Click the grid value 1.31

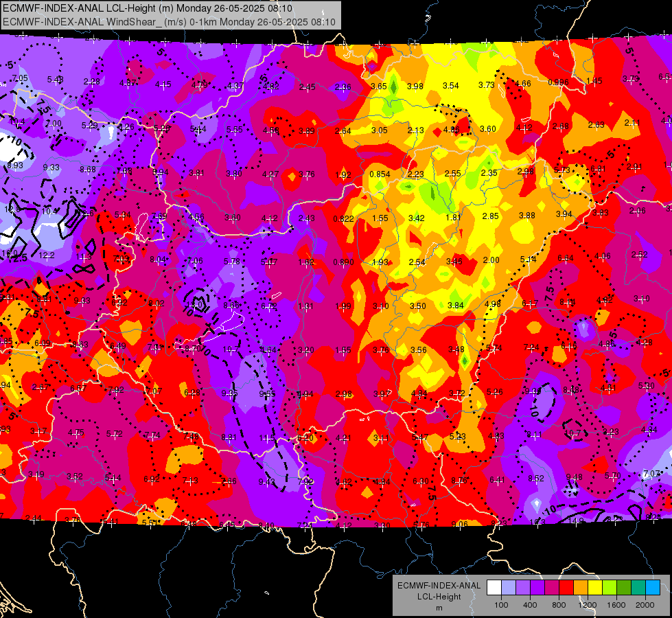[305, 306]
